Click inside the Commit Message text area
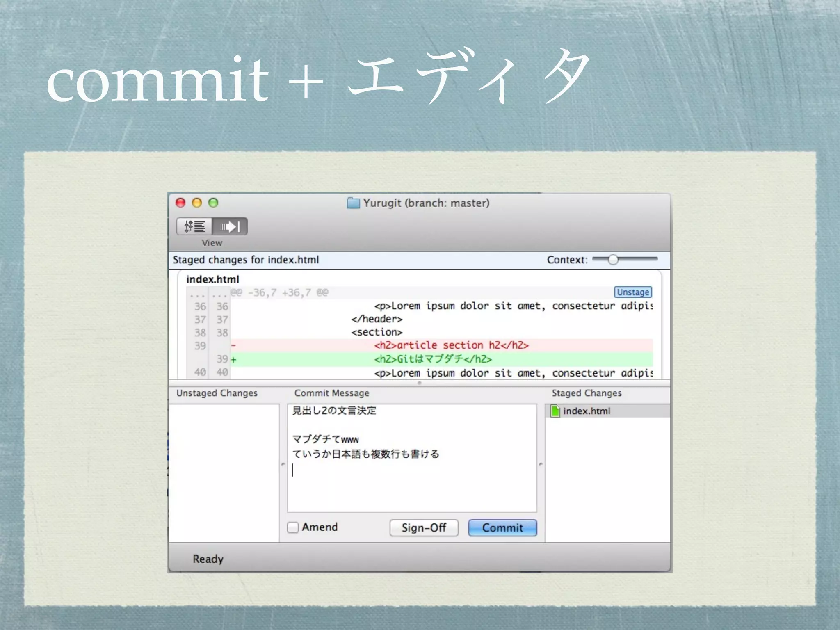 412,458
